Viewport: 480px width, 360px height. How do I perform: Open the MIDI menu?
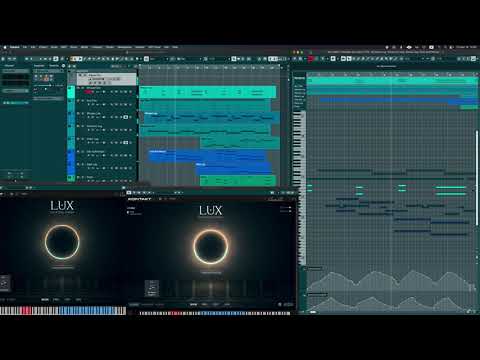(64, 47)
